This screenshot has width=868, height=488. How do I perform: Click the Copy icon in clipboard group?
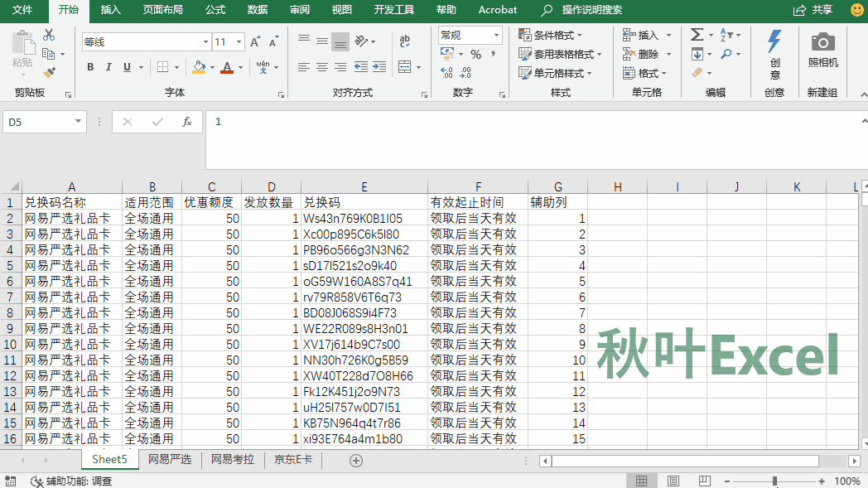click(x=49, y=54)
